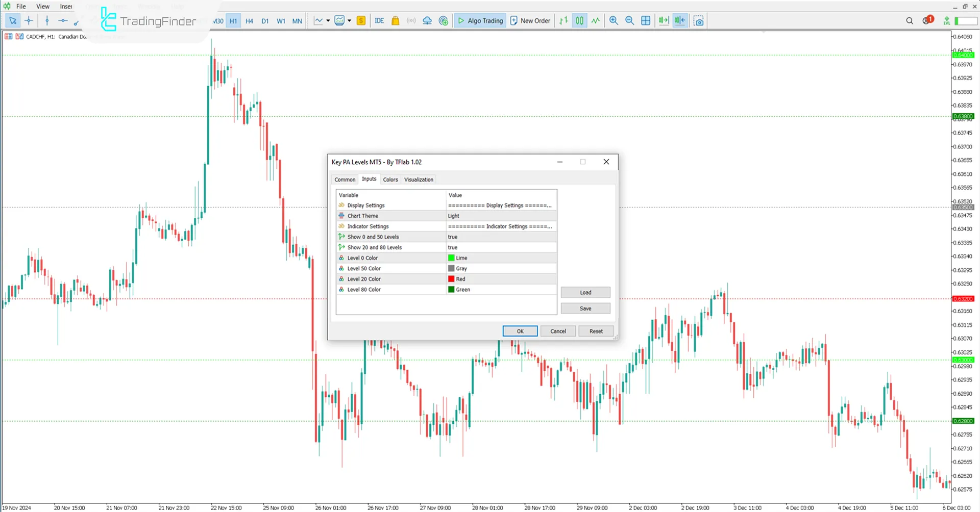Select the H4 timeframe
The image size is (980, 512).
pos(249,21)
